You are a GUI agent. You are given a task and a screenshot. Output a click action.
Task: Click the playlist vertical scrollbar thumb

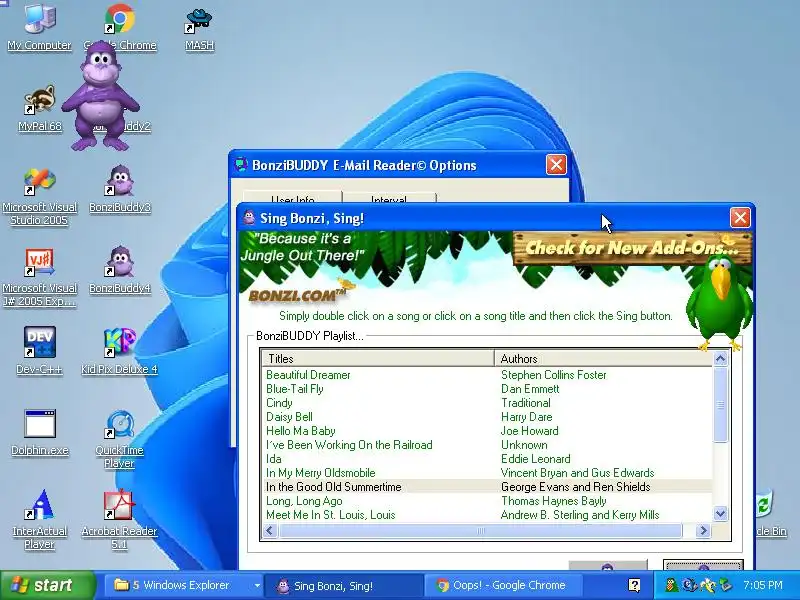pos(720,405)
